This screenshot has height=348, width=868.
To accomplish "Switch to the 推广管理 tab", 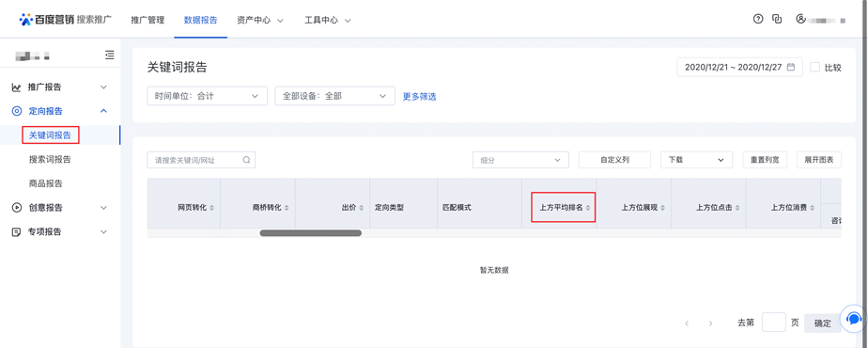I will pyautogui.click(x=147, y=20).
